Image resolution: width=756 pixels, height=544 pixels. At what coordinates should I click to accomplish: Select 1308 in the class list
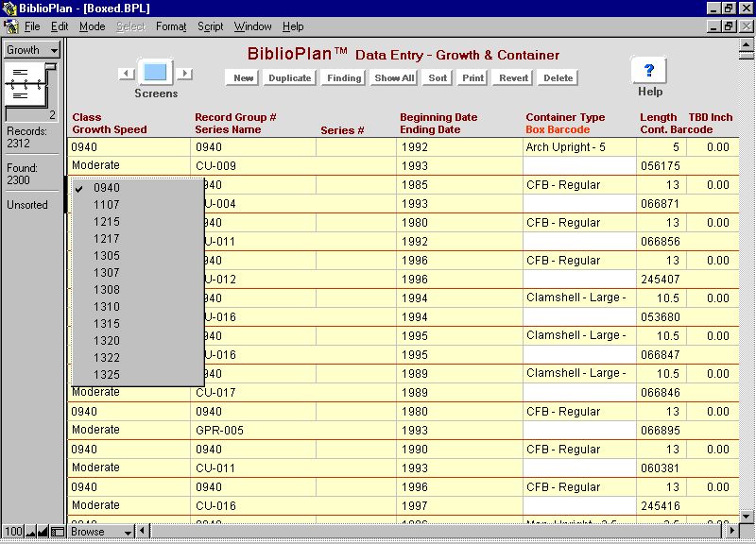tap(138, 290)
